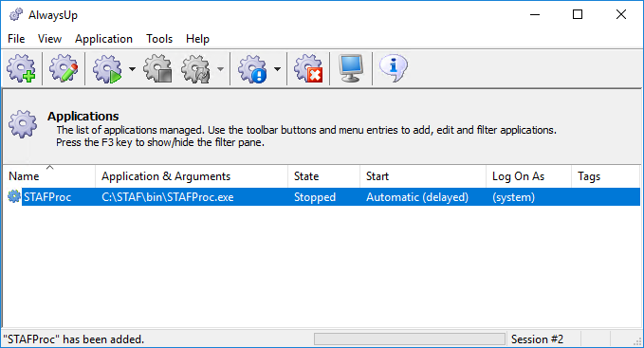Click the Automatic (delayed) start cell
Image resolution: width=644 pixels, height=348 pixels.
[417, 197]
